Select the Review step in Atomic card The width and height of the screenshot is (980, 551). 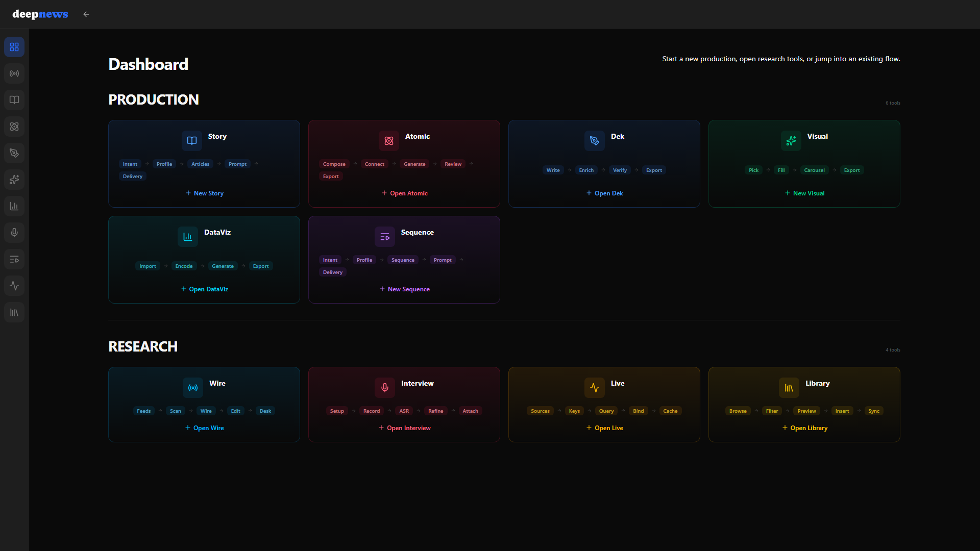point(453,164)
